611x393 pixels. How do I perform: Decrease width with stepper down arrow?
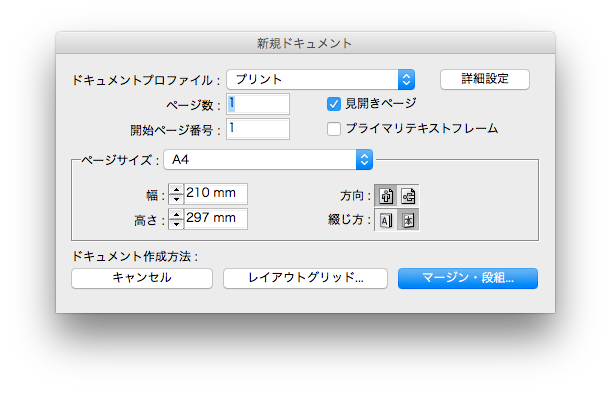tap(176, 199)
